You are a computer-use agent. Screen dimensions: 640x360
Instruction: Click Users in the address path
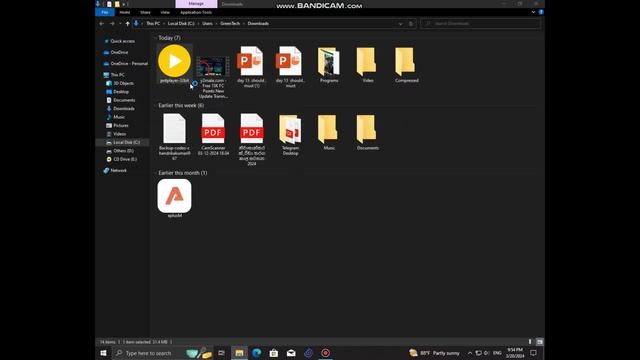point(207,24)
